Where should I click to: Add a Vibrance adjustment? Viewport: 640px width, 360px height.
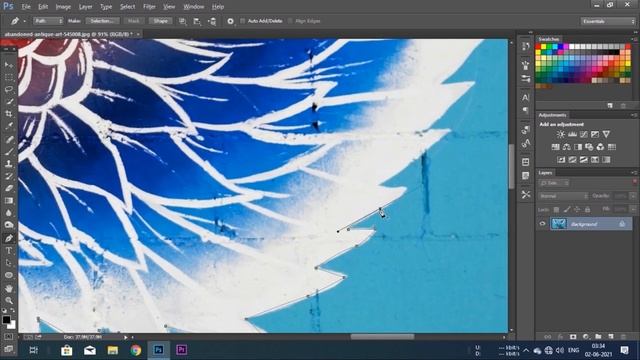coord(606,134)
